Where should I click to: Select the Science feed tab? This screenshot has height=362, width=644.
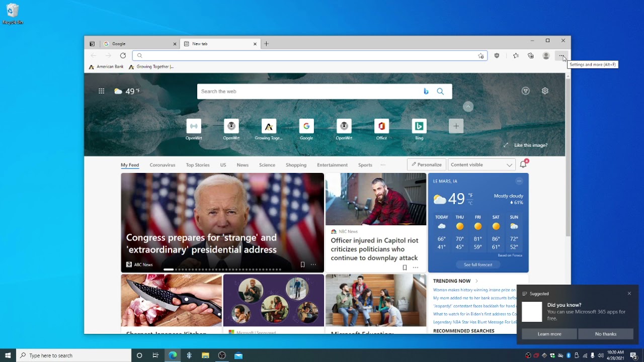click(267, 165)
